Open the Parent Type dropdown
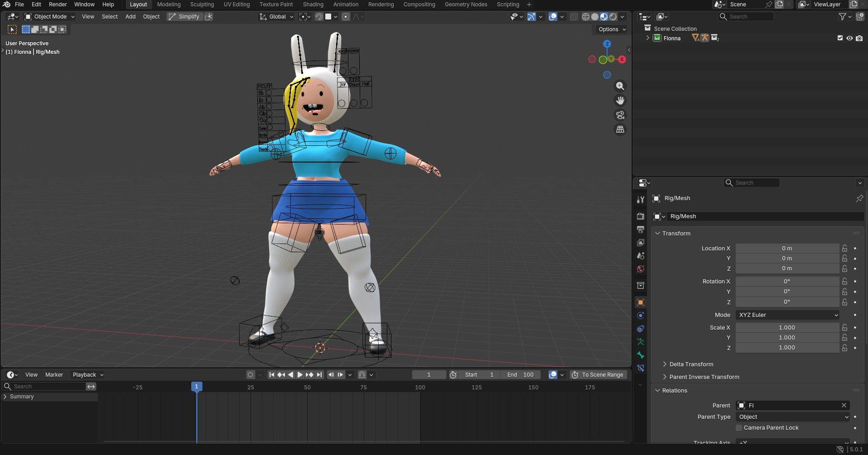This screenshot has width=868, height=455. [793, 417]
